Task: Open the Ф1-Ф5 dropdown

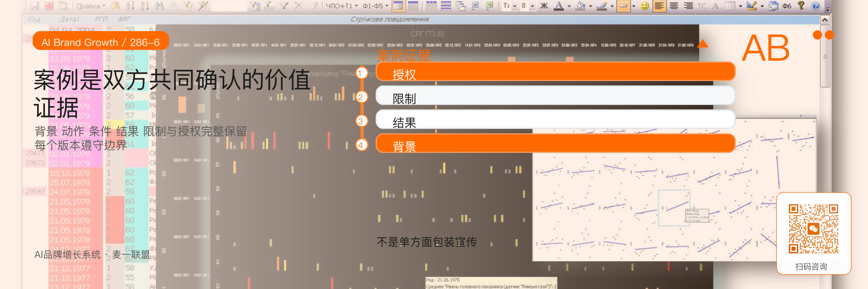Action: [x=376, y=6]
